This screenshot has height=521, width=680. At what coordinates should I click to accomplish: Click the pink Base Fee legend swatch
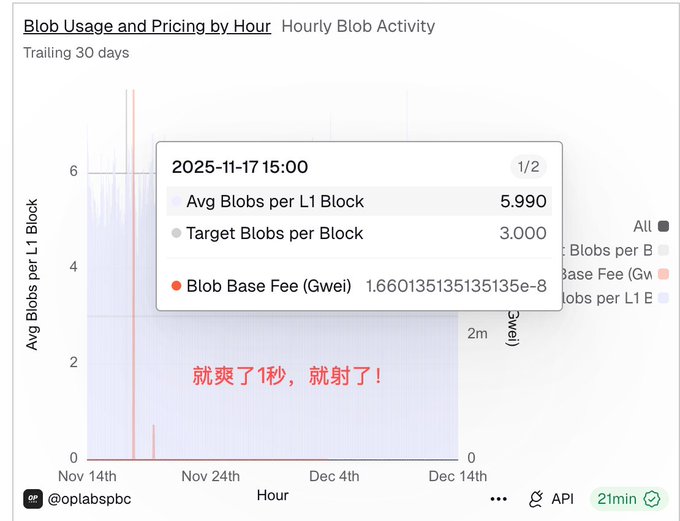pos(664,274)
